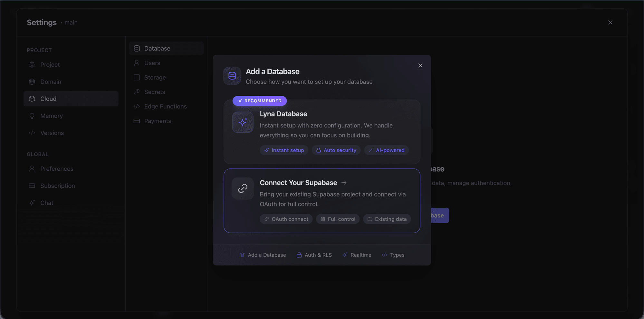Click the OAuth connect tag
The image size is (644, 319).
point(286,219)
